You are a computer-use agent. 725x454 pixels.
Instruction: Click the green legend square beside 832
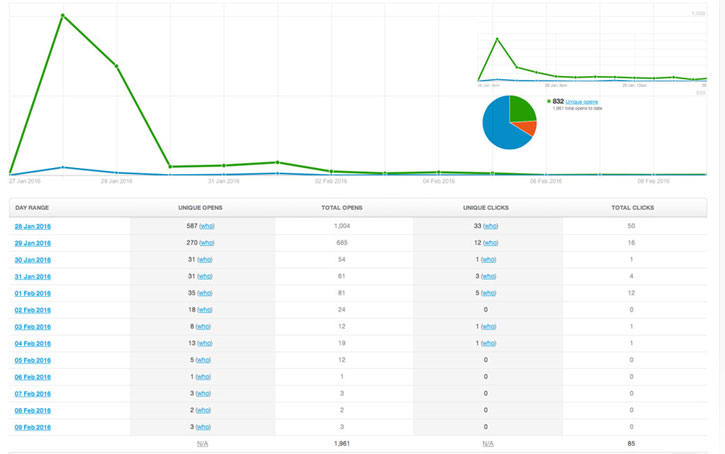pos(549,101)
